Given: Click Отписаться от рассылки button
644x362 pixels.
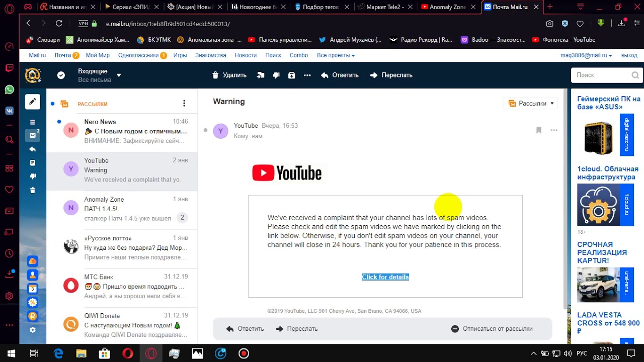Looking at the screenshot, I should [492, 329].
